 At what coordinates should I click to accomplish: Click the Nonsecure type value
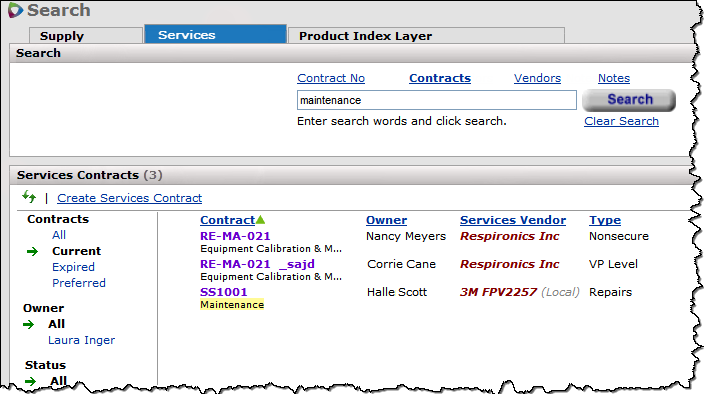pos(619,236)
